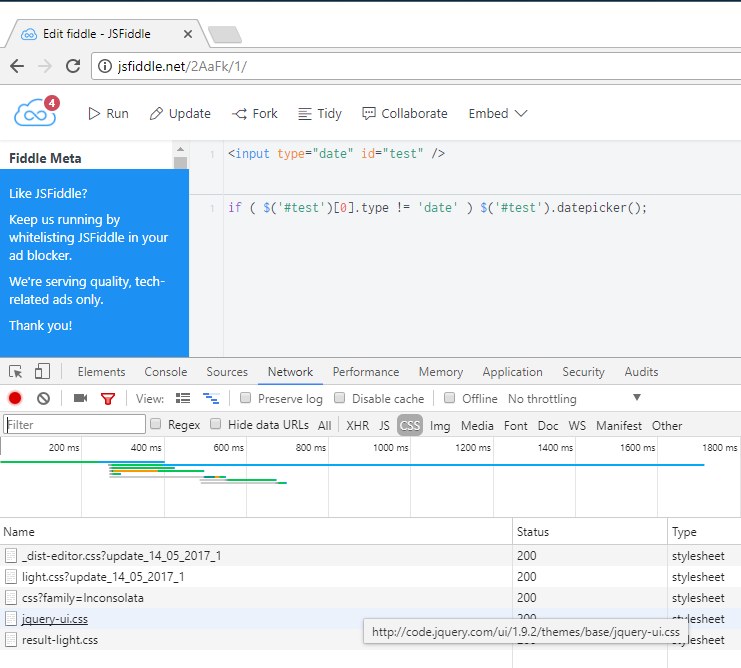Image resolution: width=741 pixels, height=668 pixels.
Task: Click the Update button
Action: click(180, 113)
